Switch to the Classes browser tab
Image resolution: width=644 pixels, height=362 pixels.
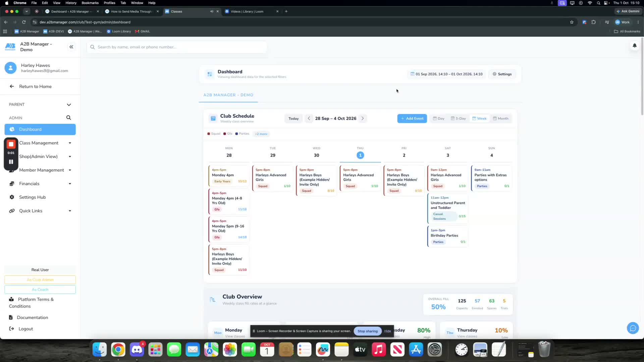click(x=191, y=11)
